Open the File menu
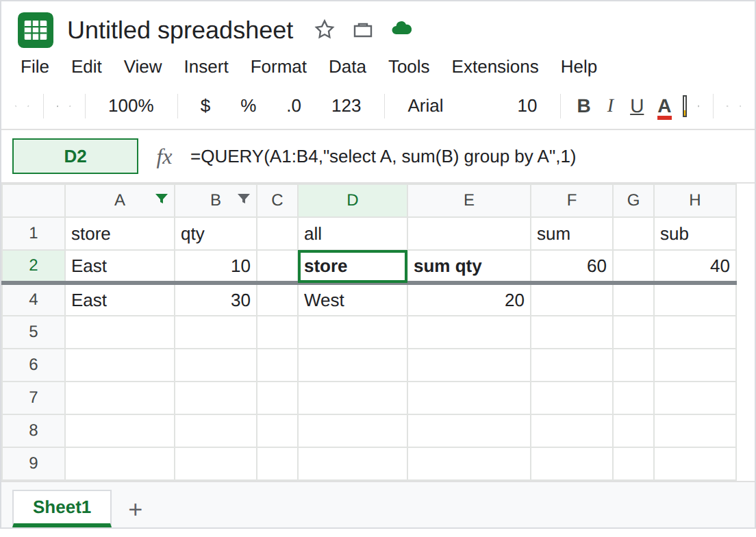 point(35,66)
